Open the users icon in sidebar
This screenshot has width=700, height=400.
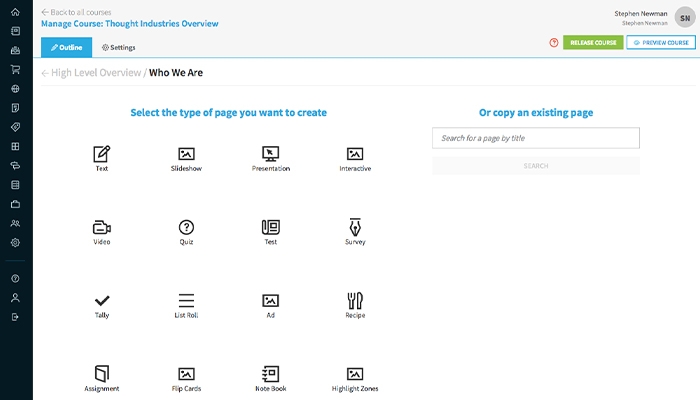15,223
